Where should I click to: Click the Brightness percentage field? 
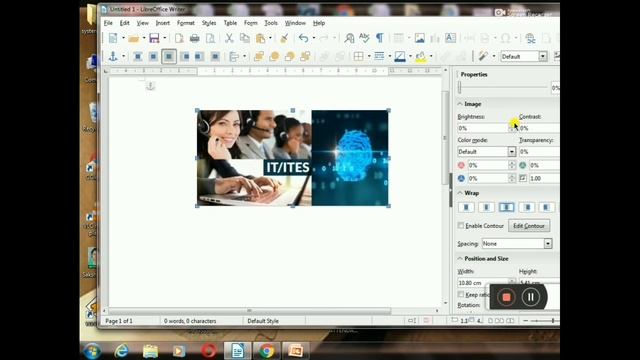click(483, 128)
